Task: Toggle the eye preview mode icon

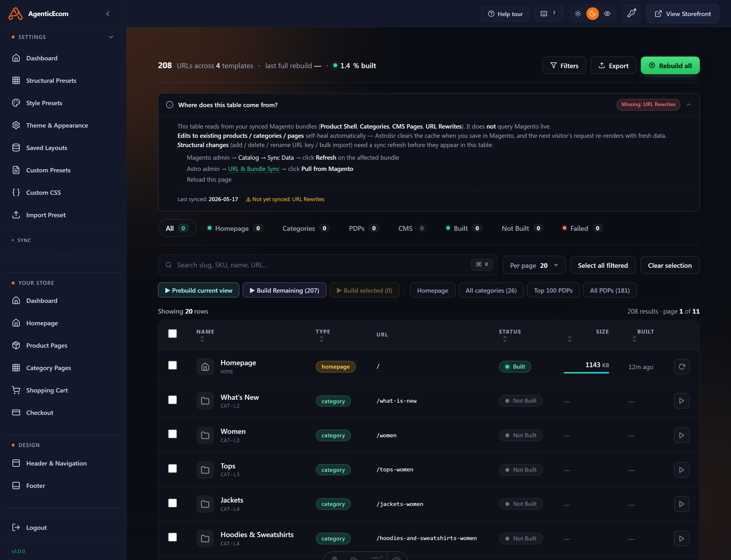Action: [607, 14]
